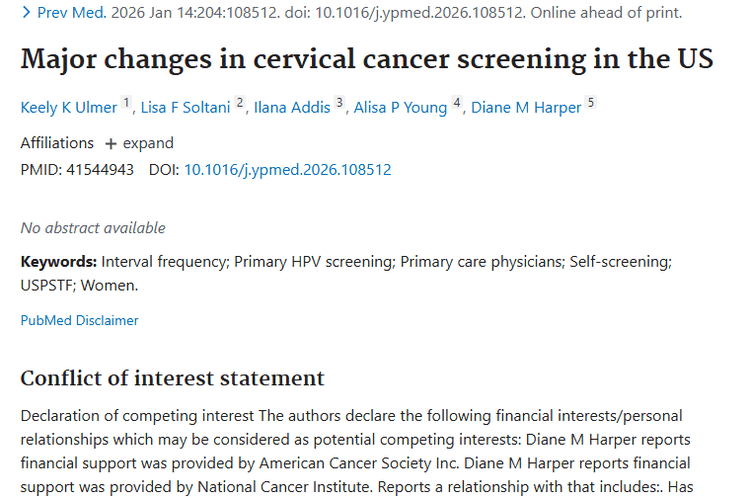Click the PMID number 41544943

tap(99, 170)
